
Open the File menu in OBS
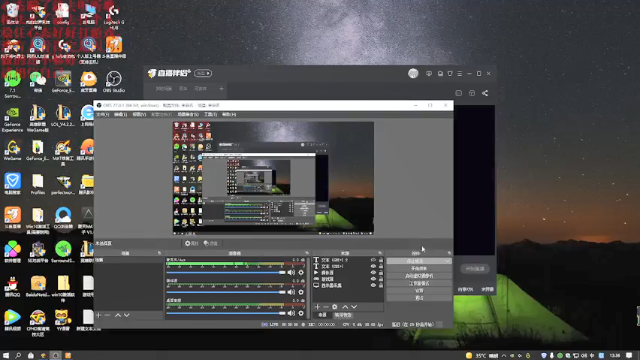[102, 115]
